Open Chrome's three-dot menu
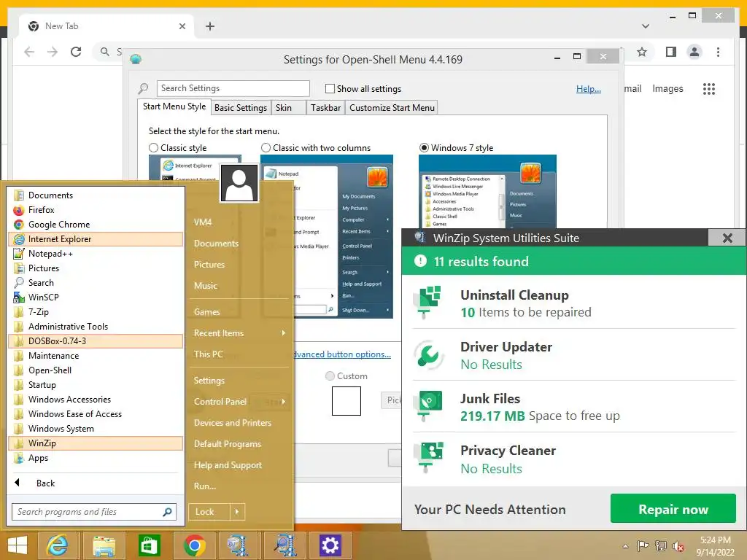 (718, 52)
